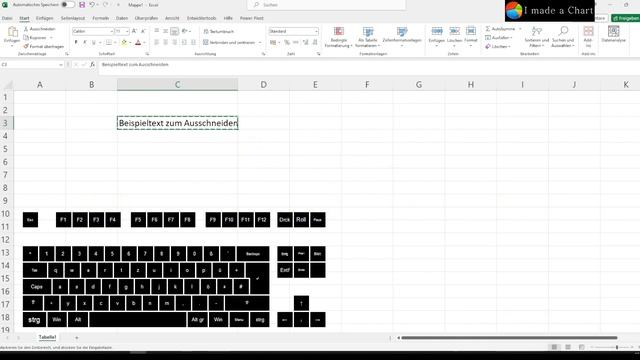Switch to Page Layout view in status bar
Screen dimensions: 640x360
(x=568, y=347)
